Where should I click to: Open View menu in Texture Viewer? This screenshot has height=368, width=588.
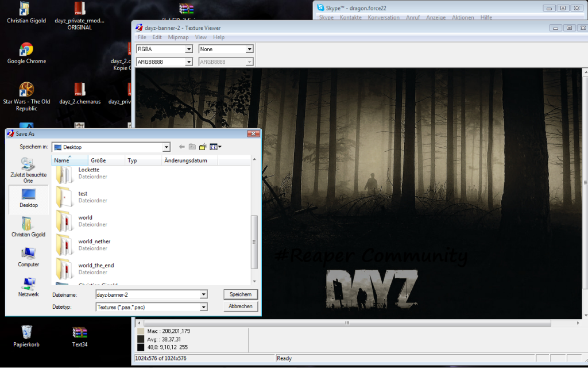pyautogui.click(x=200, y=37)
